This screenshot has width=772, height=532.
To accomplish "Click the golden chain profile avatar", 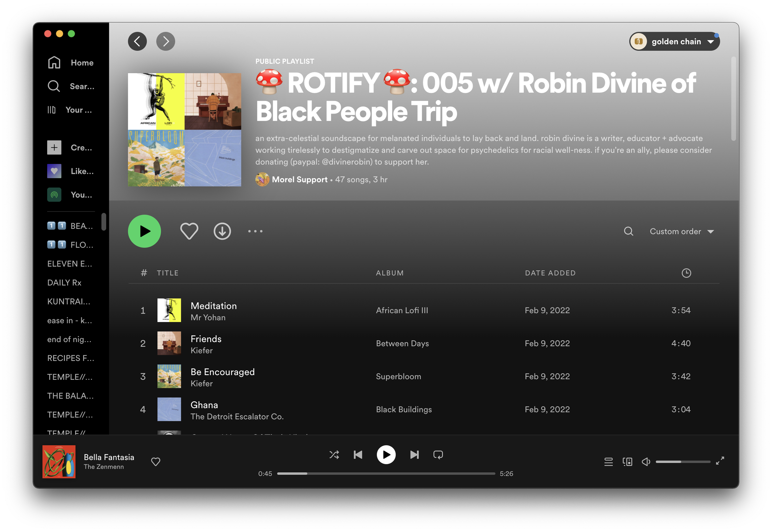I will (x=639, y=41).
